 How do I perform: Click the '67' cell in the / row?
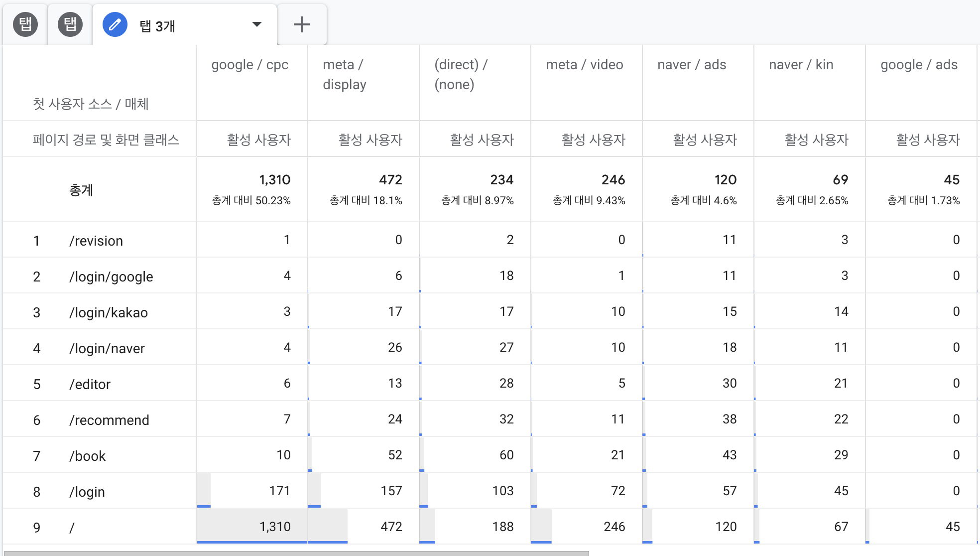(x=841, y=527)
